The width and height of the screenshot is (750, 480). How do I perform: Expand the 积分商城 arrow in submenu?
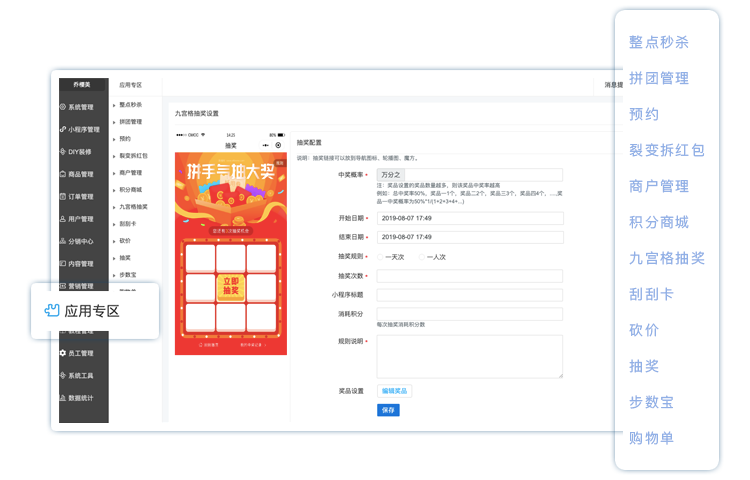(114, 190)
